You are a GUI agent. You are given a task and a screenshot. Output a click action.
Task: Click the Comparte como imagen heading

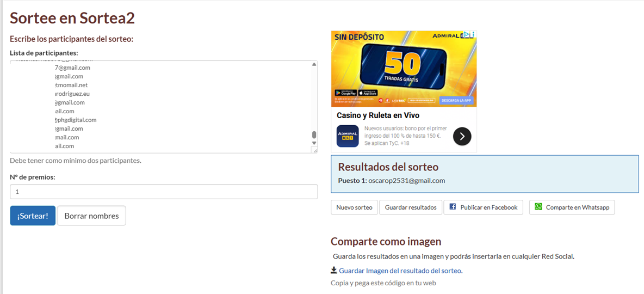(386, 241)
